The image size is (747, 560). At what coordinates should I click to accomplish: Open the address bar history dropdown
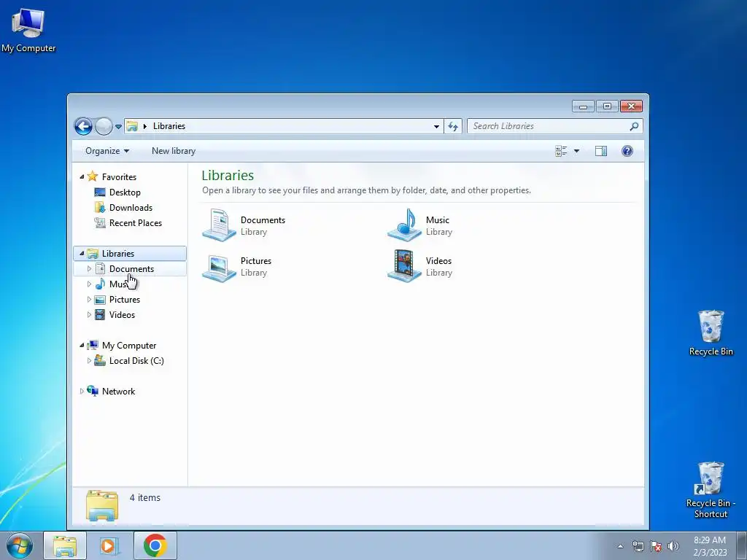click(x=436, y=127)
